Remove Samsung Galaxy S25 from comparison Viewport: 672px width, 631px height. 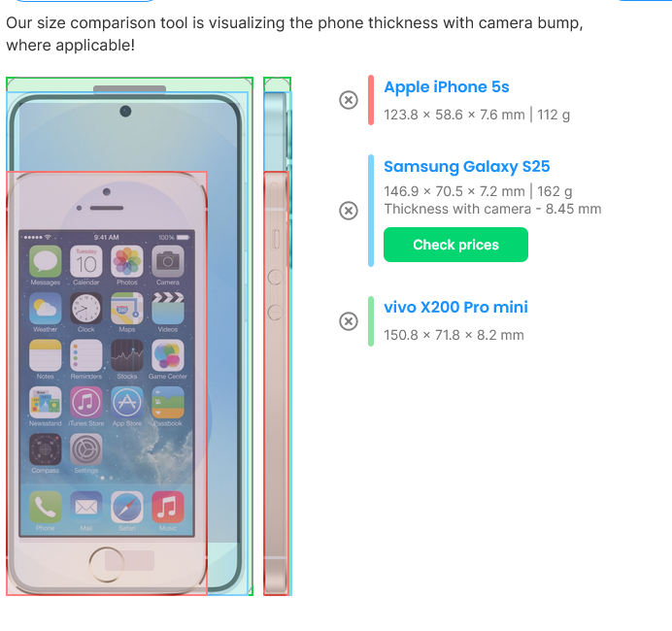tap(349, 211)
